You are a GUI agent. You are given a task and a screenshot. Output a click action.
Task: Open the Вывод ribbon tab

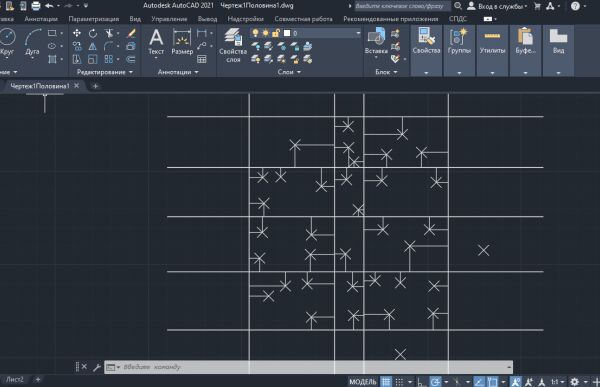click(207, 19)
